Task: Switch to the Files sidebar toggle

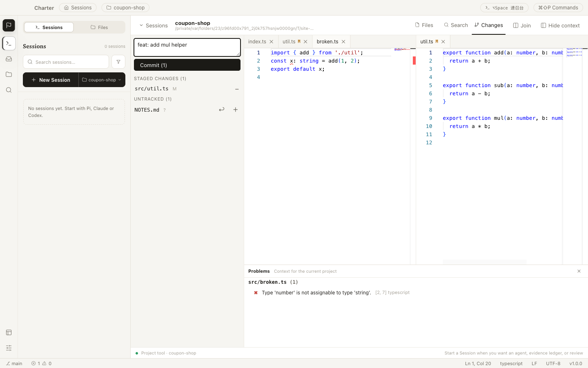Action: click(x=99, y=27)
